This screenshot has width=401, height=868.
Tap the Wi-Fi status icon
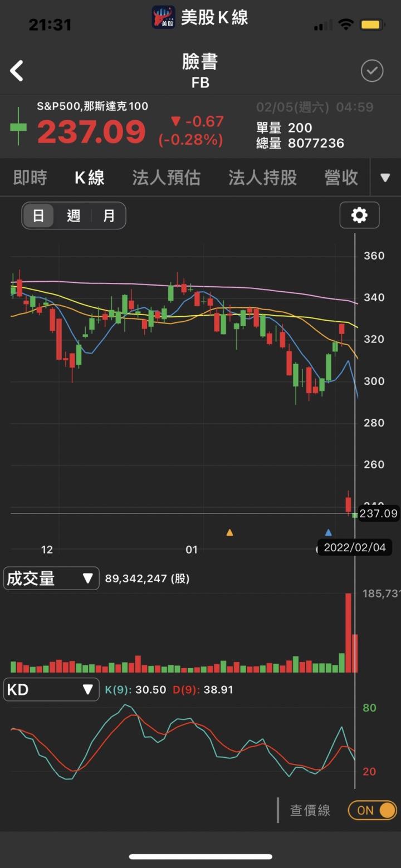tap(346, 24)
